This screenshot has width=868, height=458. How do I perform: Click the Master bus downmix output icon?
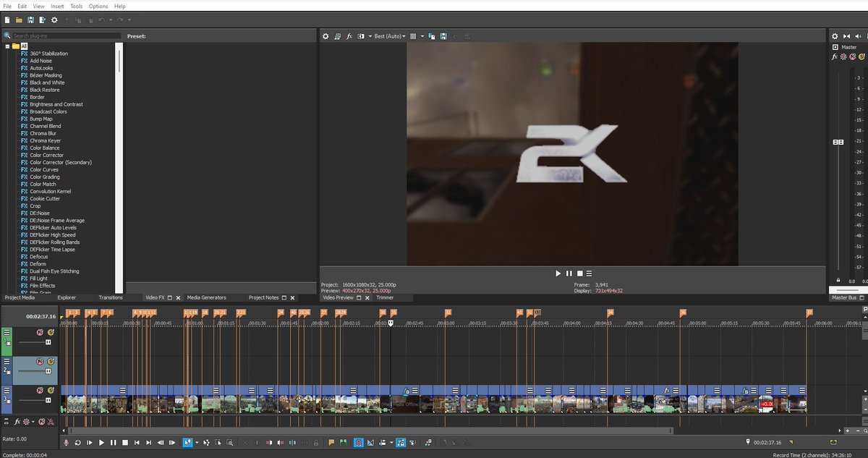click(x=846, y=36)
